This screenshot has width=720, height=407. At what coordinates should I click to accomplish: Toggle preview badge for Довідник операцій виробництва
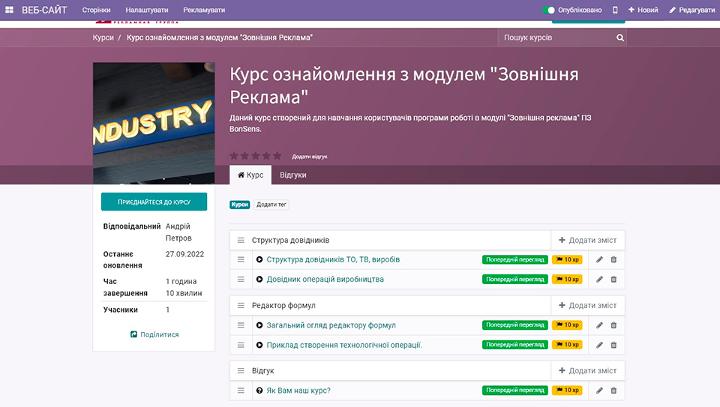pos(515,279)
